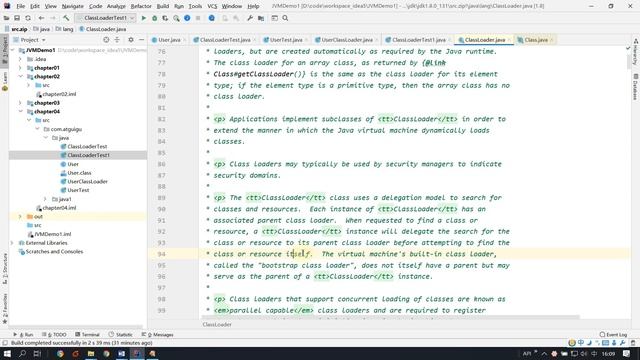Open Task View on the taskbar
Screen dimensions: 640x360
(38, 353)
